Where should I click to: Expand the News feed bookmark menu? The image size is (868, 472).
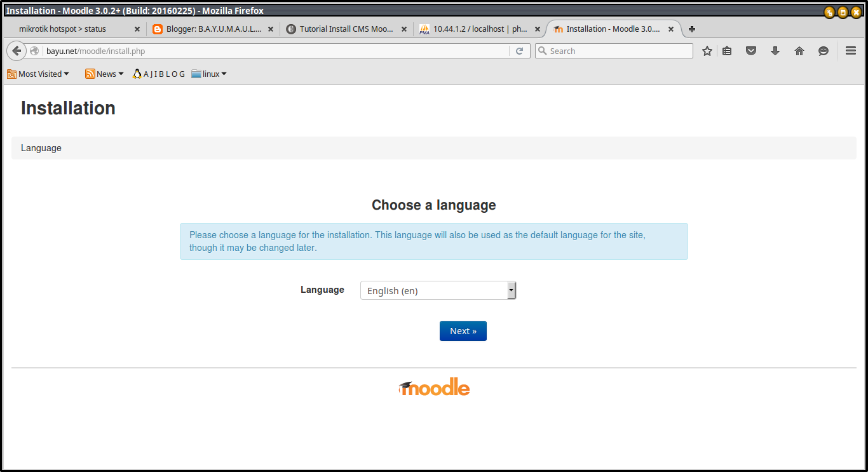[x=104, y=74]
